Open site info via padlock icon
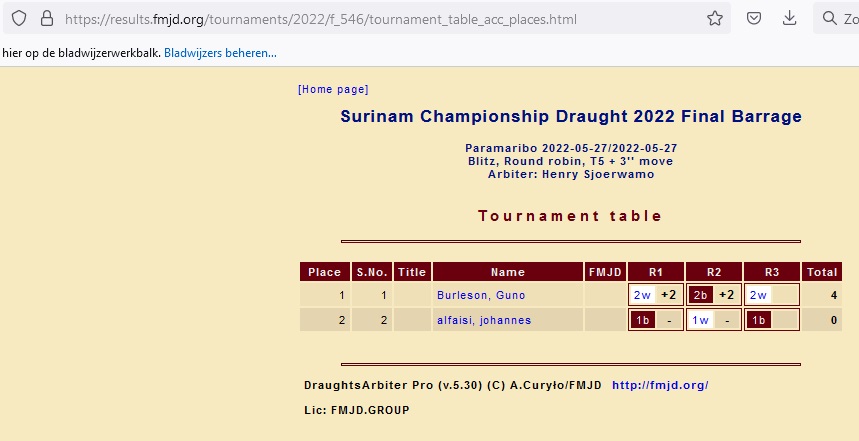Screen dimensions: 859x441 pos(46,19)
